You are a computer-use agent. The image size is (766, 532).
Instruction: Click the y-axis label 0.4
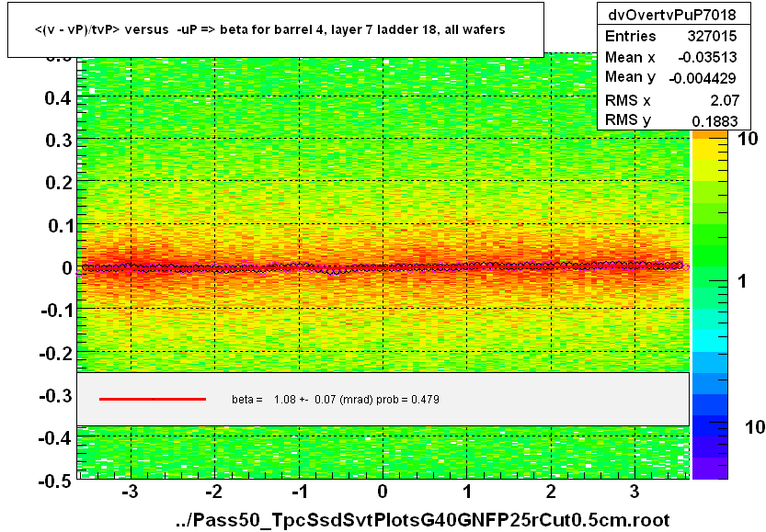58,98
